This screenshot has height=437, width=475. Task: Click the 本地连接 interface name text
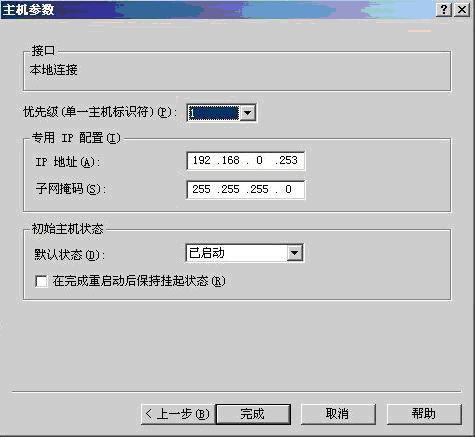(53, 70)
